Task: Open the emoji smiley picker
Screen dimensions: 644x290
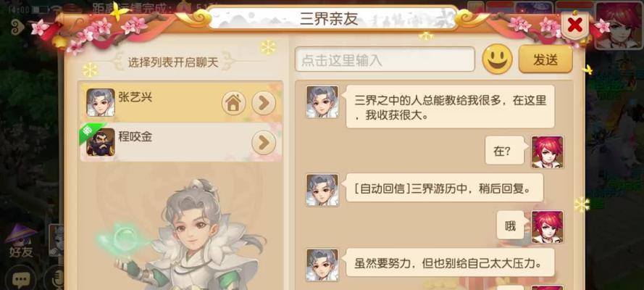Action: click(x=497, y=59)
